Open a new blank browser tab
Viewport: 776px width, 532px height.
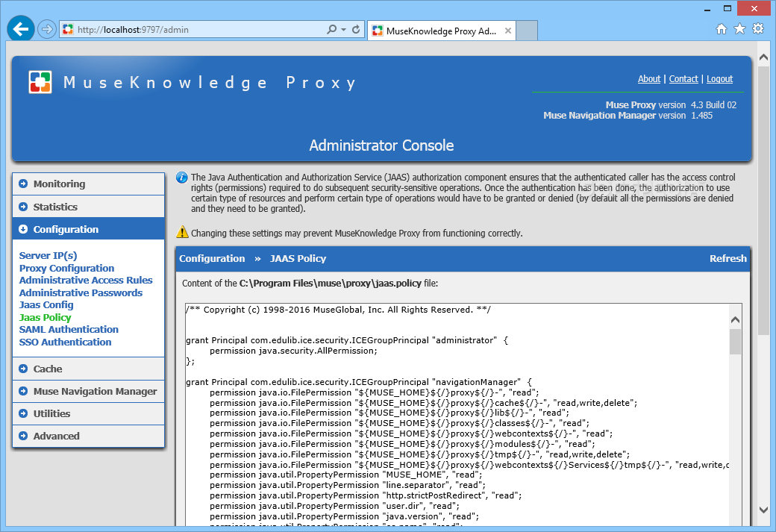tap(527, 31)
